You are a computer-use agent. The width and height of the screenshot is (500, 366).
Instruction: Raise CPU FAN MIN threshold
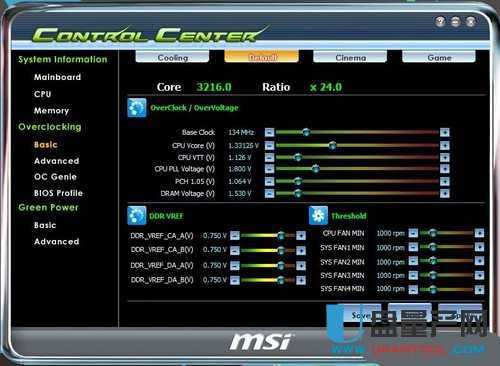click(479, 233)
